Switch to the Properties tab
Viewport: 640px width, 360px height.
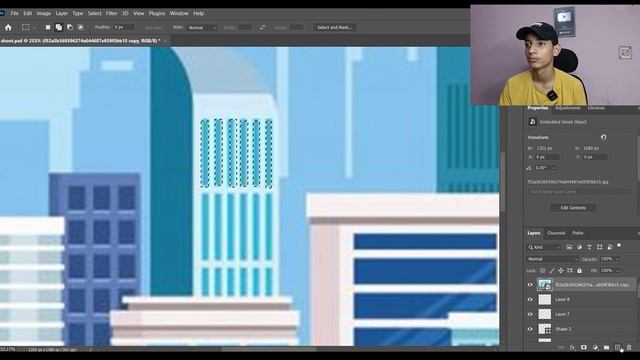tap(538, 108)
